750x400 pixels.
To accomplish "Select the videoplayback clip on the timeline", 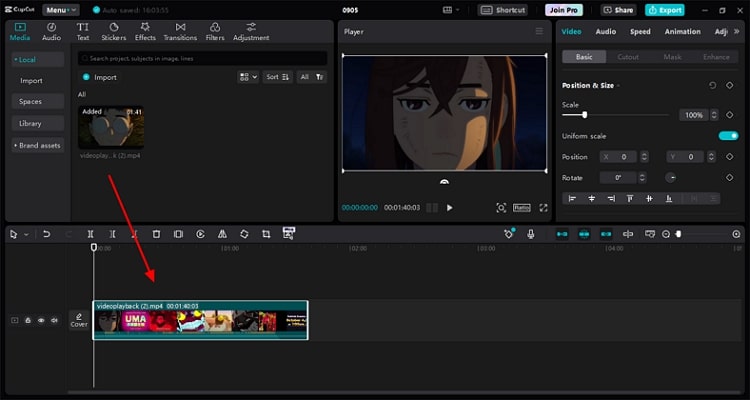I will pyautogui.click(x=200, y=321).
